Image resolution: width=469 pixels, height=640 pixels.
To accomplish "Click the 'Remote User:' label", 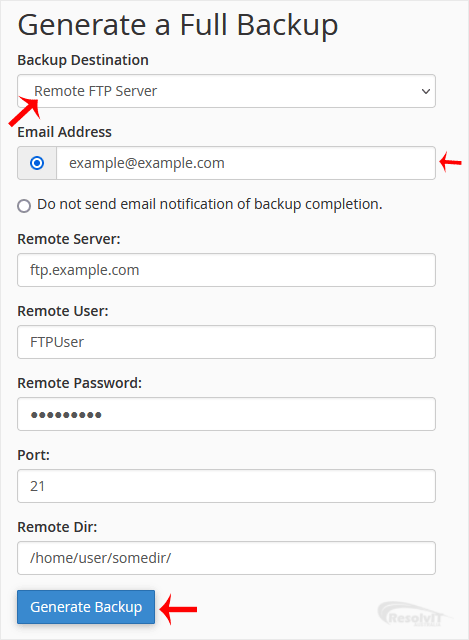I will click(x=63, y=311).
